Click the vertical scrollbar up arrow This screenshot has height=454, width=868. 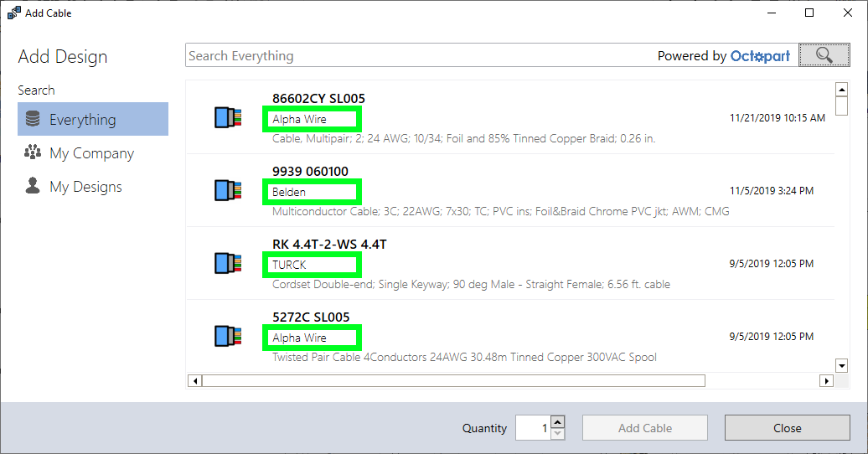coord(841,90)
